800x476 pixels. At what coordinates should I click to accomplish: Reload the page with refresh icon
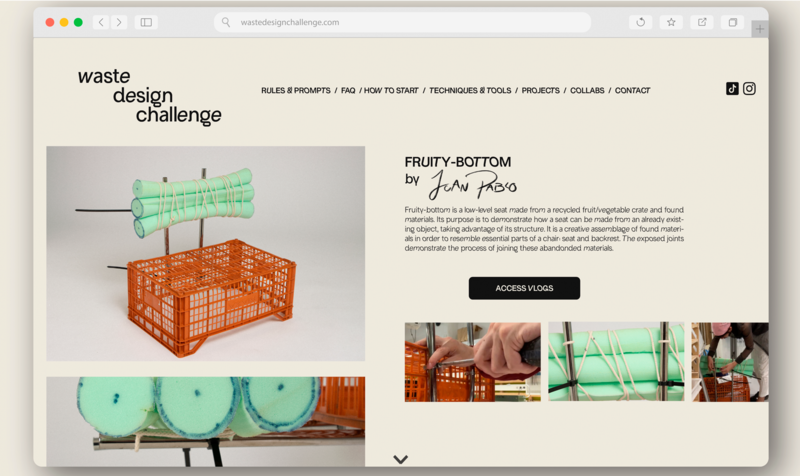(641, 22)
